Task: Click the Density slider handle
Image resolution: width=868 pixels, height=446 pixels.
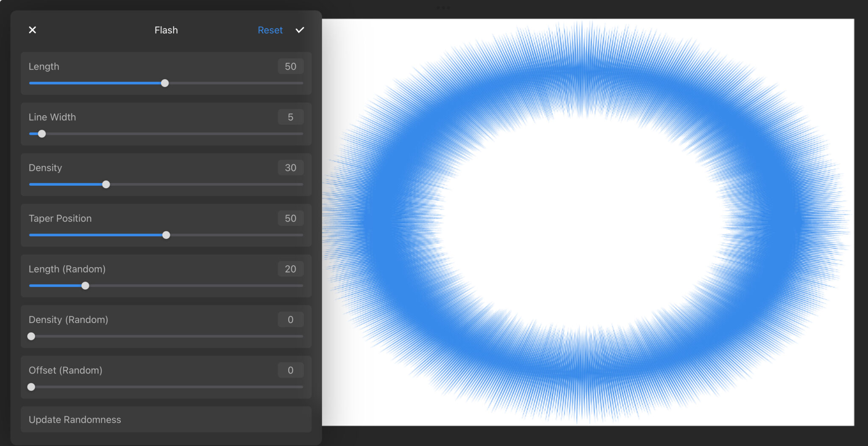Action: click(106, 184)
